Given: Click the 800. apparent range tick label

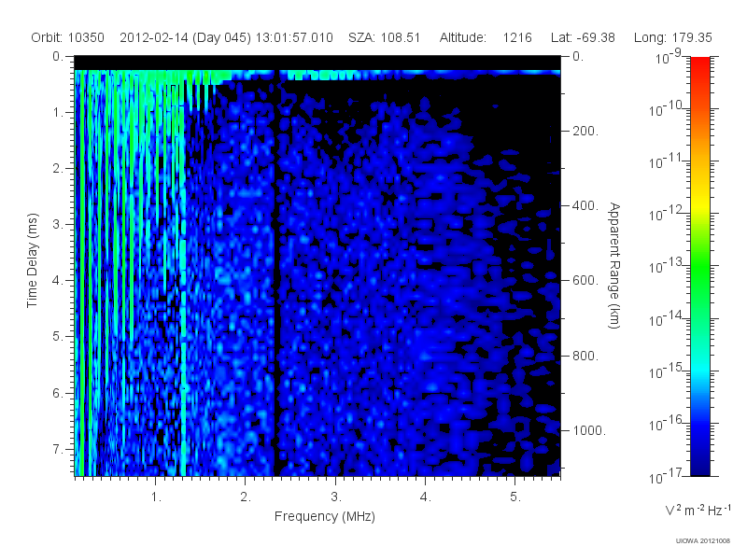Looking at the screenshot, I should 585,356.
